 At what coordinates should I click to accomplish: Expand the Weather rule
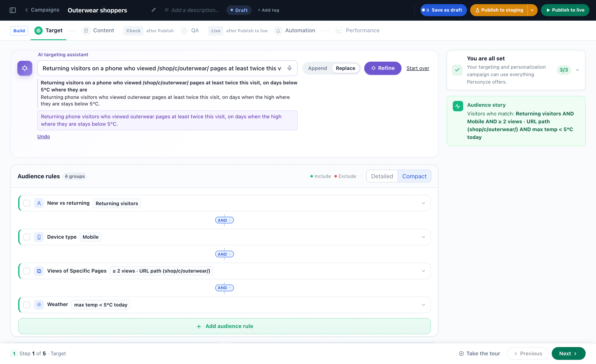tap(423, 305)
